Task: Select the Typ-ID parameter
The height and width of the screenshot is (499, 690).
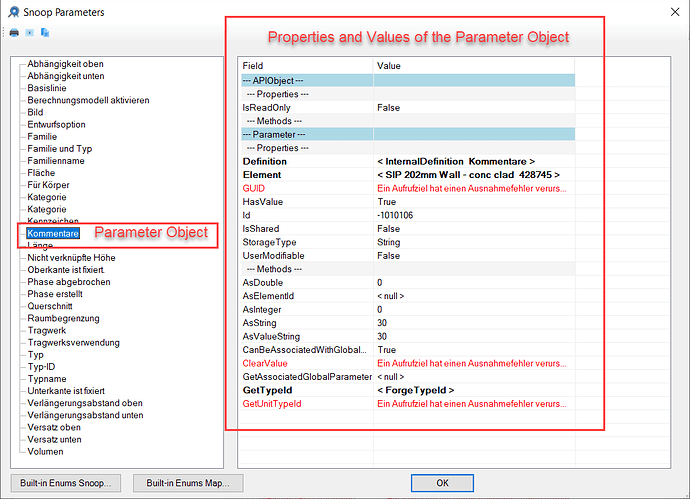Action: tap(41, 367)
